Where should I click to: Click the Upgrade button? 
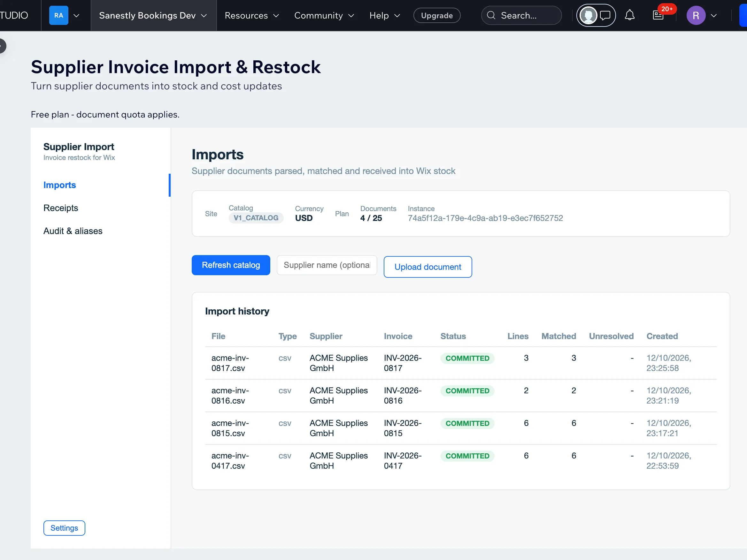(437, 15)
